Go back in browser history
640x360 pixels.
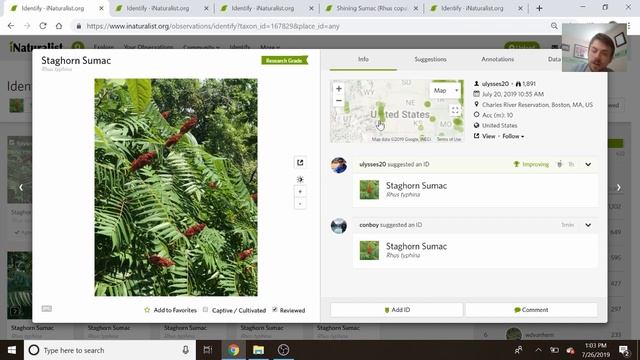point(11,26)
